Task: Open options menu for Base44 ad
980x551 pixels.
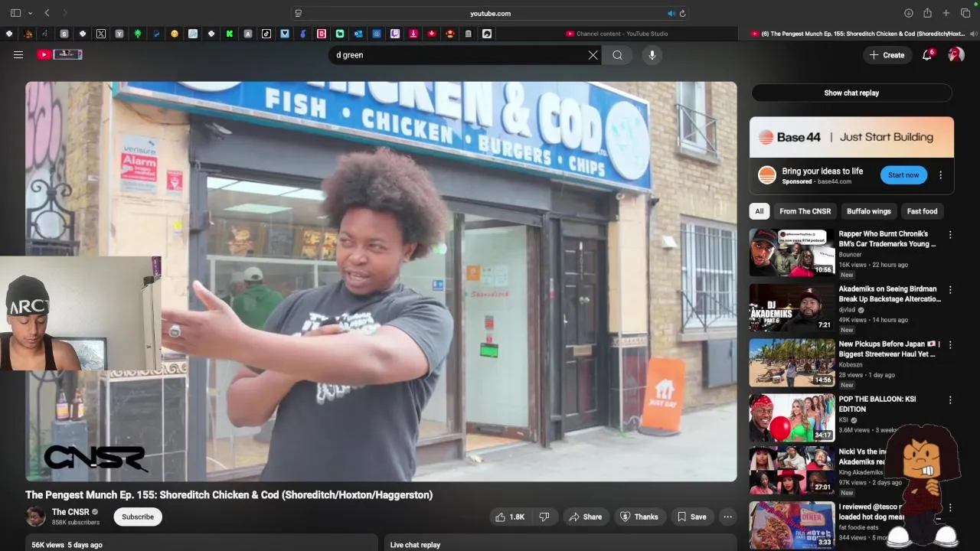Action: point(941,175)
